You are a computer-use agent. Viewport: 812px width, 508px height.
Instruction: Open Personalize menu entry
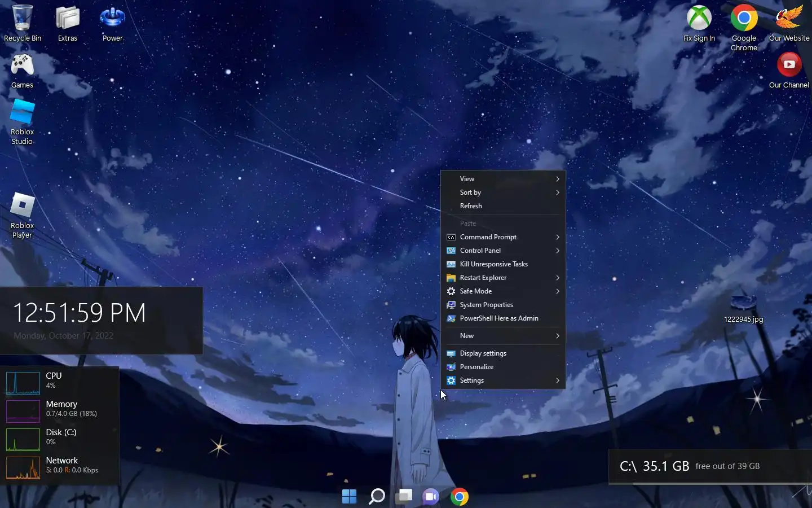503,367
